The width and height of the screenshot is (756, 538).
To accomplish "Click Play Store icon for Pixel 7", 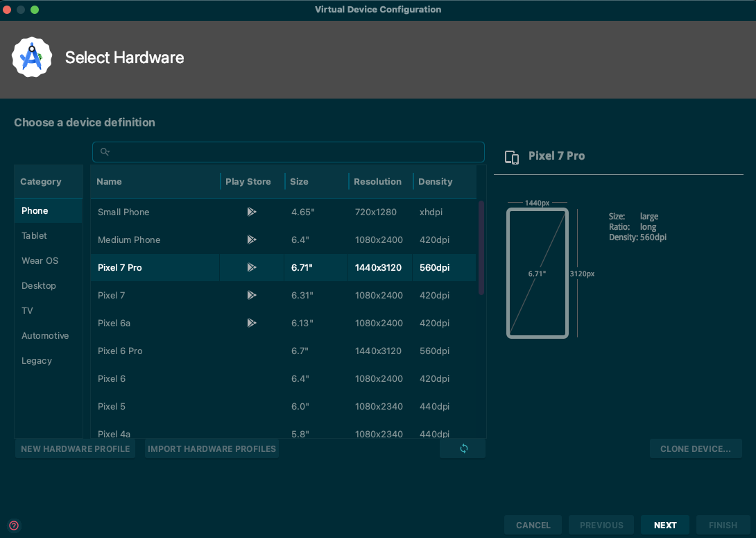I will (x=252, y=295).
